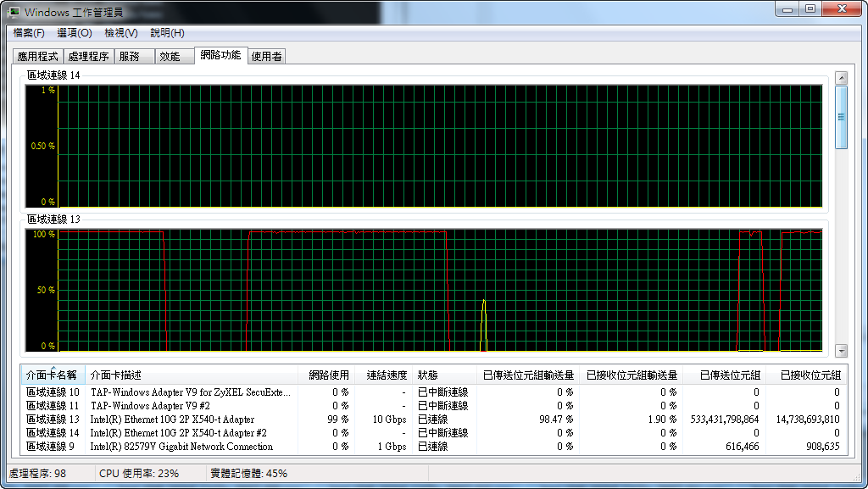Click 處理程序: 98 in status bar
Screen dimensions: 868x489
coord(37,474)
